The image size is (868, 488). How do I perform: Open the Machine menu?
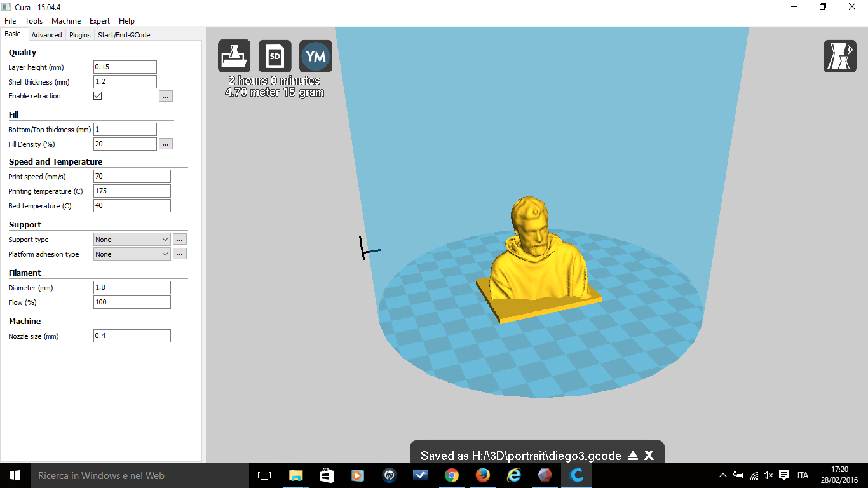[x=66, y=20]
